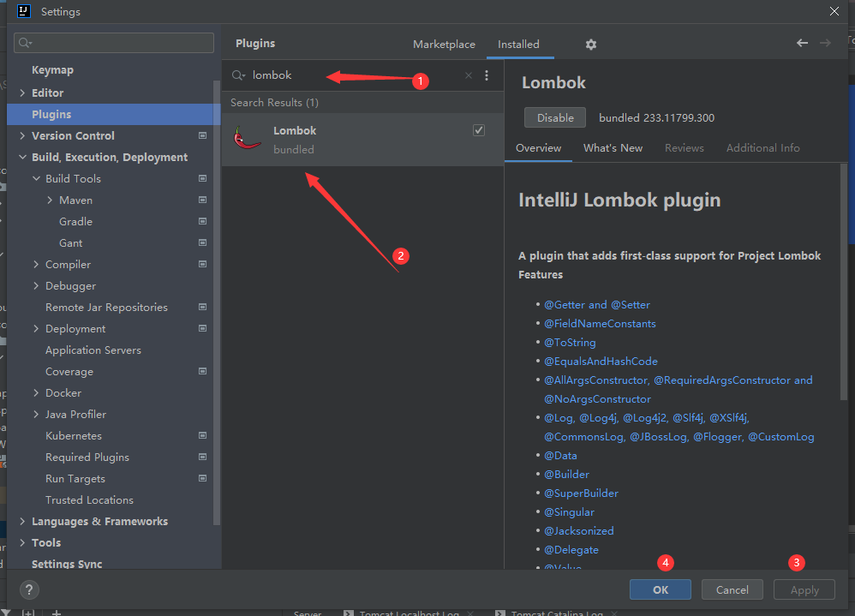This screenshot has height=616, width=855.
Task: Expand the Languages & Frameworks section
Action: point(22,521)
